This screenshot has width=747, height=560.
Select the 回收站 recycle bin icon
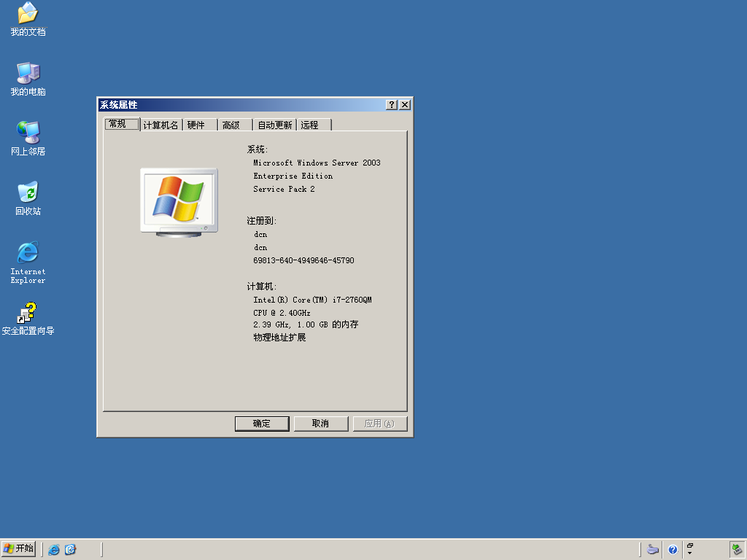[x=28, y=198]
